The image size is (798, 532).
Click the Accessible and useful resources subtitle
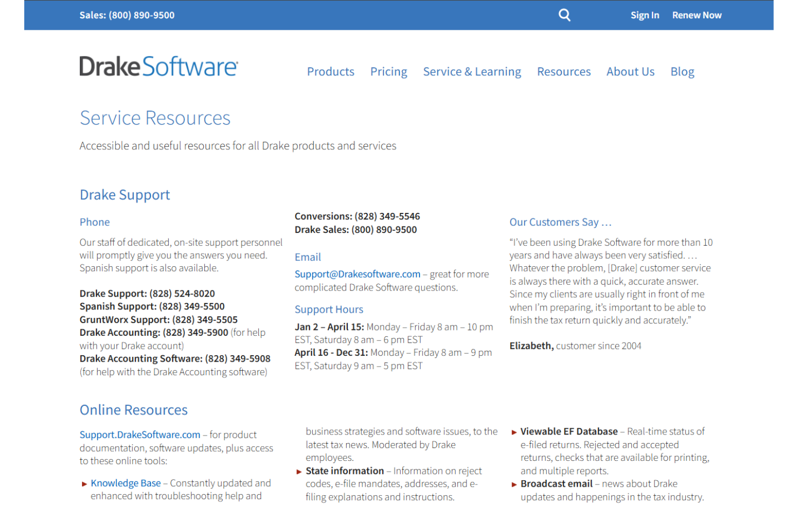coord(238,146)
